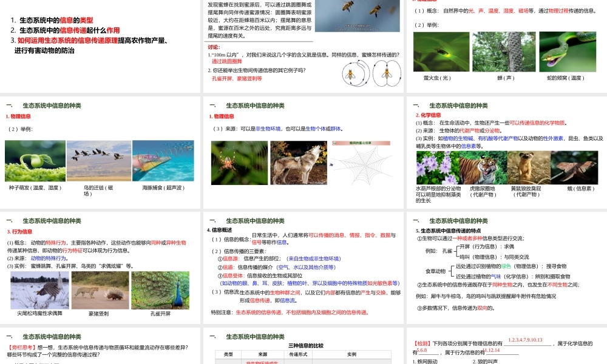Click the green snake photo
The width and height of the screenshot is (607, 364).
pos(568,52)
